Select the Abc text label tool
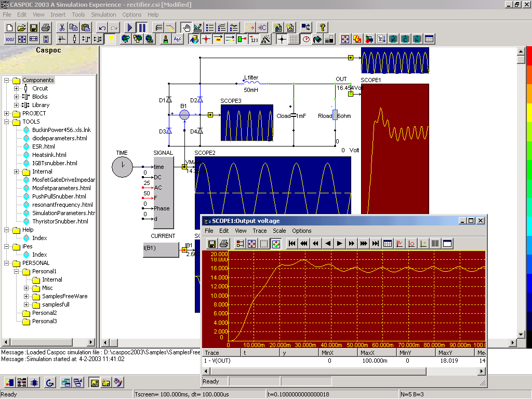Image resolution: width=532 pixels, height=399 pixels. 178,39
